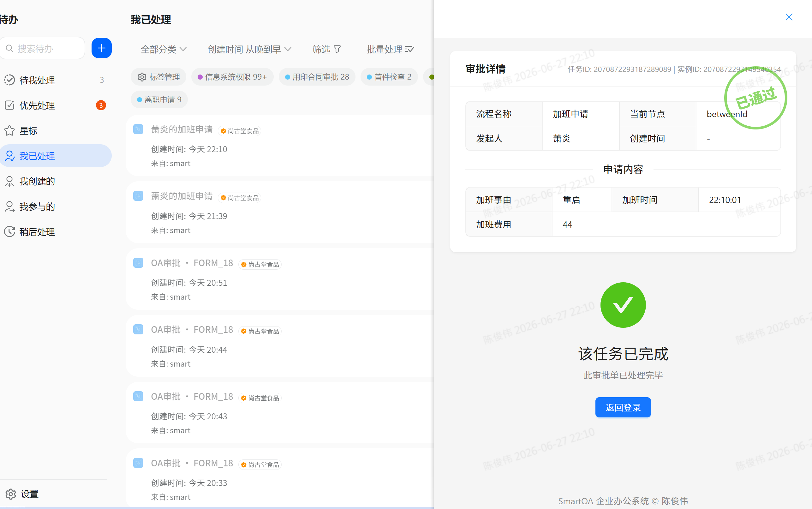
Task: Open OA审批 FORM_18 created 今天 20:44
Action: [x=280, y=346]
